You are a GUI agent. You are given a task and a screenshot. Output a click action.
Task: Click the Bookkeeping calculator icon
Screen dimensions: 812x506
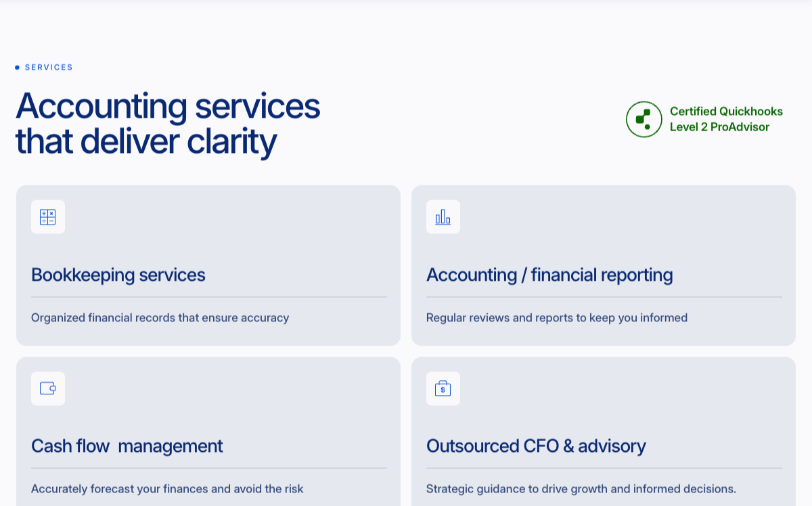(48, 217)
